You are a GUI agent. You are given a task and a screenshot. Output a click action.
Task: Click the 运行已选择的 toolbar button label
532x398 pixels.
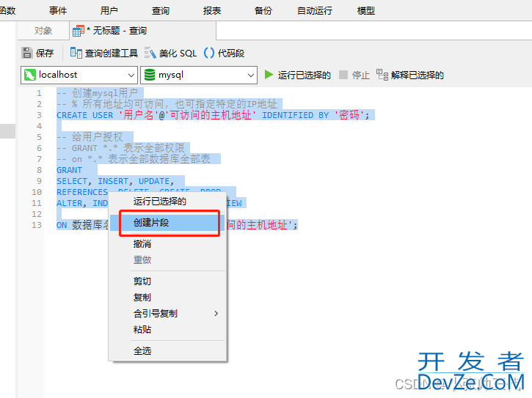tap(305, 75)
